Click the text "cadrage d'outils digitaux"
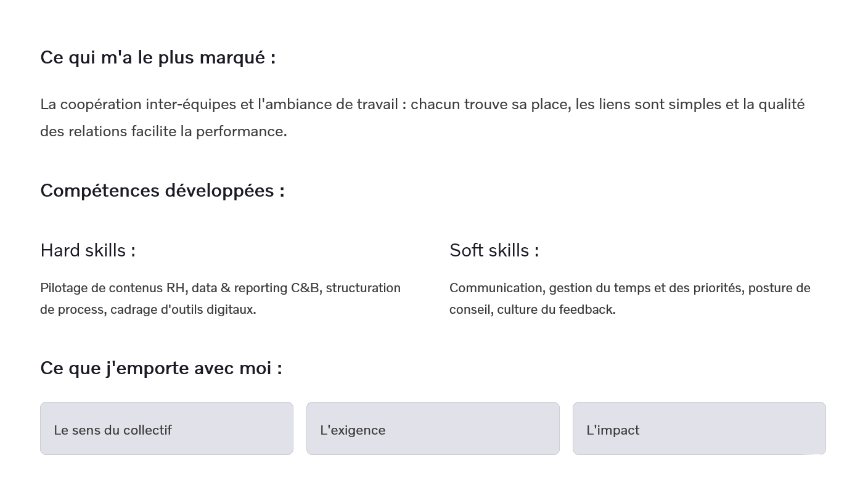 [x=182, y=309]
